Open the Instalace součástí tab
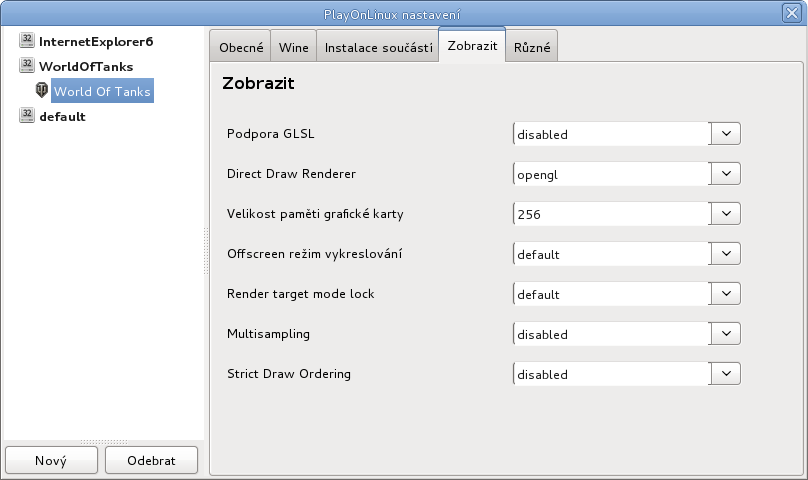The height and width of the screenshot is (480, 808). click(378, 47)
